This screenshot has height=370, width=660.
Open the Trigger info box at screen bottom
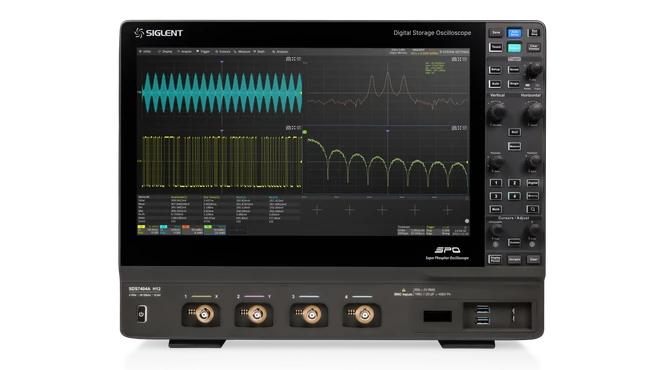pyautogui.click(x=438, y=230)
